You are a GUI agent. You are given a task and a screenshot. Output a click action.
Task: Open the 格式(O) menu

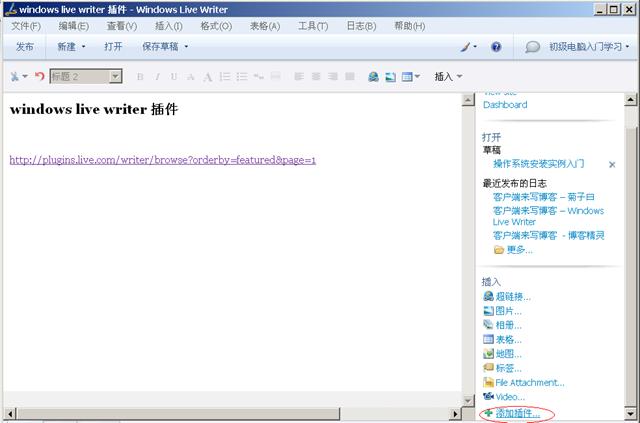point(216,26)
